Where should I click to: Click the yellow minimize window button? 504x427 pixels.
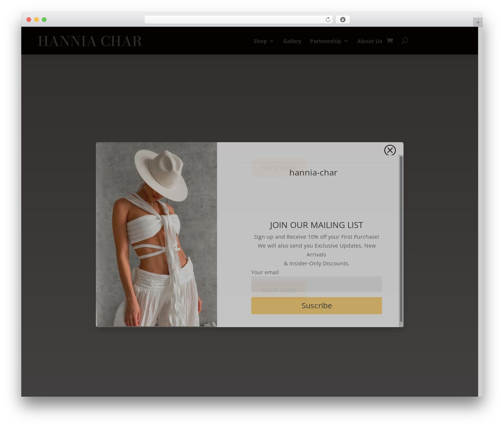pos(37,20)
